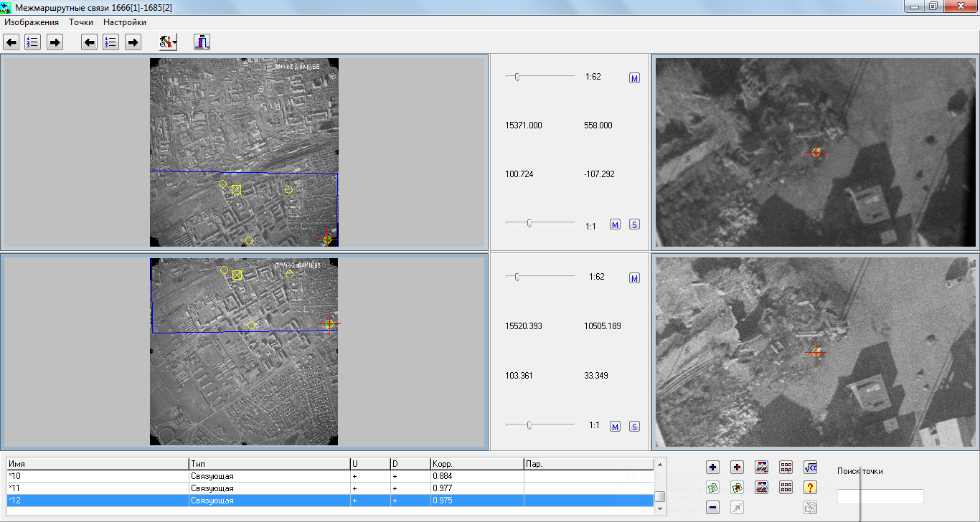
Task: Click the red crosshair marker in the upper overview
Action: pyautogui.click(x=328, y=239)
